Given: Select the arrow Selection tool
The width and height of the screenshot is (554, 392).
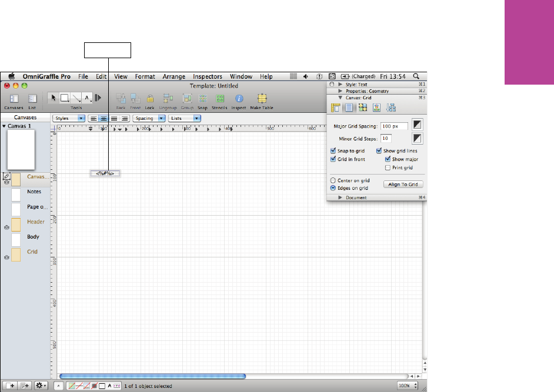Looking at the screenshot, I should click(x=54, y=98).
